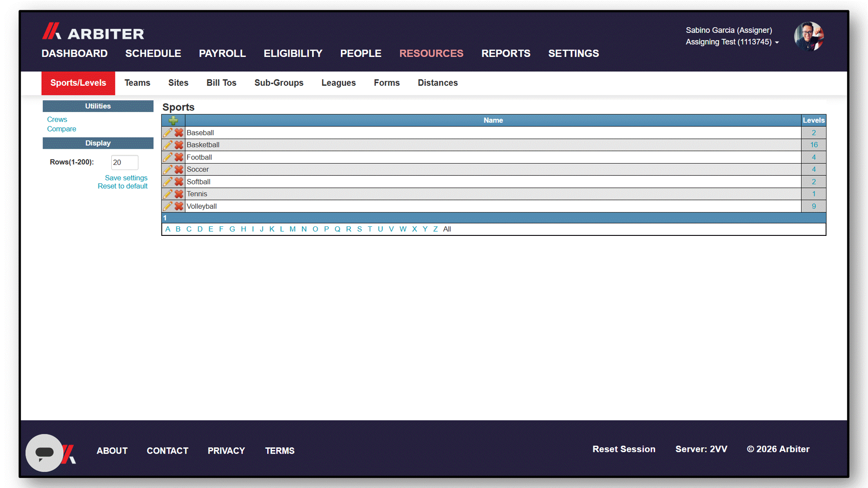868x488 pixels.
Task: Delete Football using the red X icon
Action: tap(179, 157)
